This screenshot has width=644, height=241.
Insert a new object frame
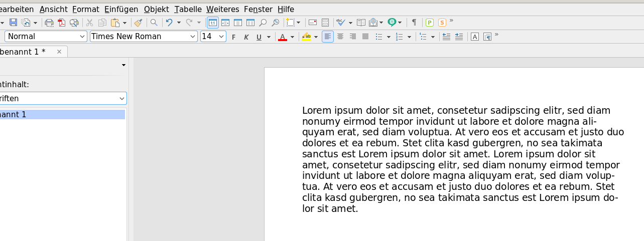tap(291, 23)
